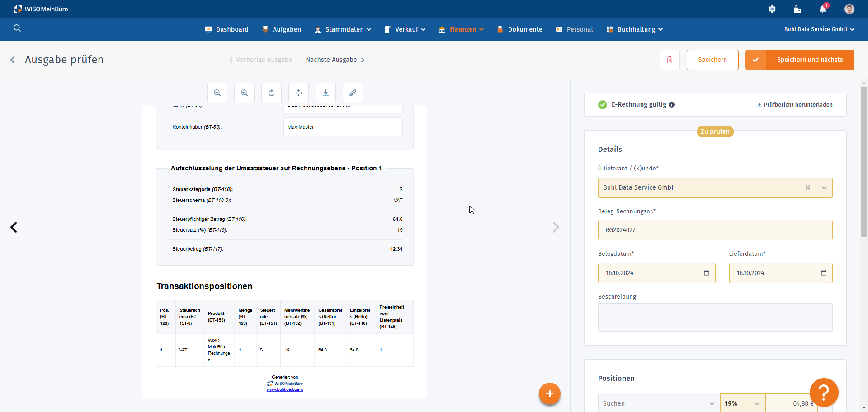Click the page vertical scrollbar
This screenshot has height=412, width=868.
(864, 162)
